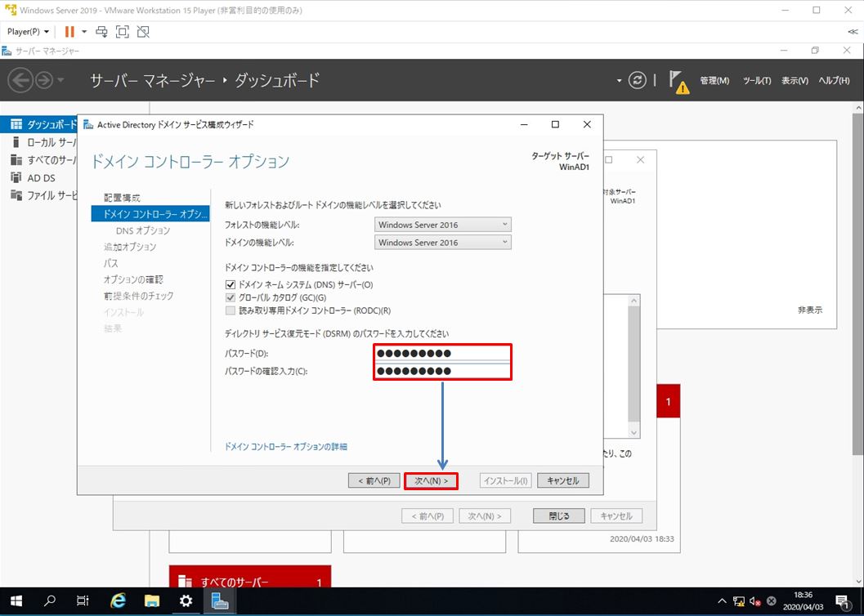Click 閉じる in the background wizard window
The height and width of the screenshot is (616, 864).
559,516
